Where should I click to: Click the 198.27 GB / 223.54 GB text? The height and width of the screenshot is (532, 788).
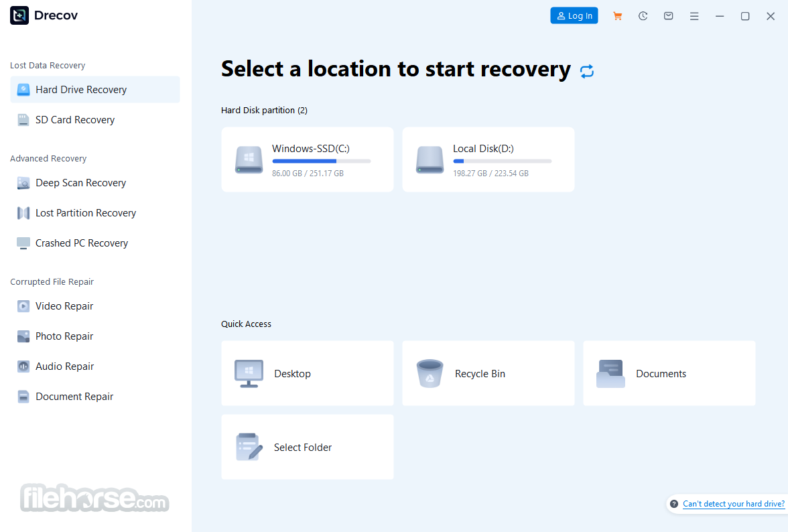pos(490,174)
